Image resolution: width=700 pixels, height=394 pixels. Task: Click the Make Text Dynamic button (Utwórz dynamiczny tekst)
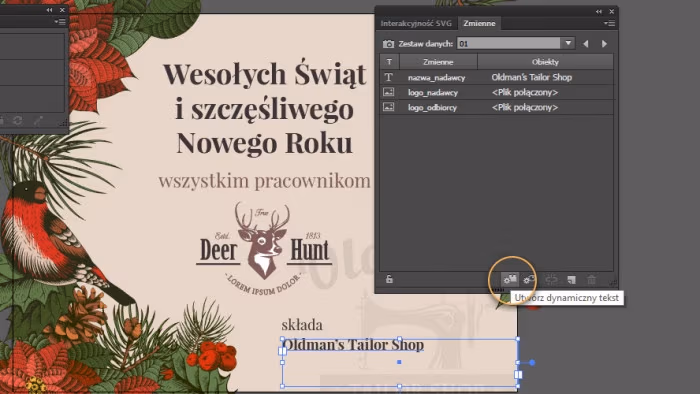point(510,279)
